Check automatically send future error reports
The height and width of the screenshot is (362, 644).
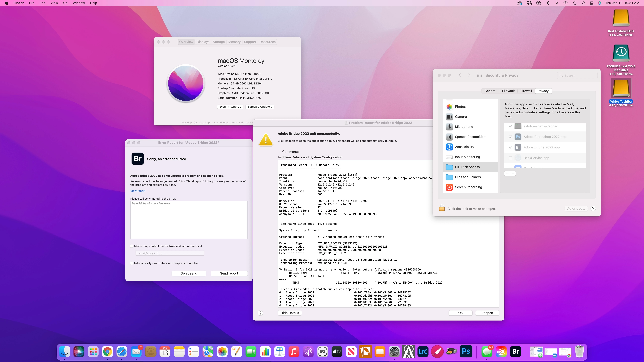click(x=132, y=263)
